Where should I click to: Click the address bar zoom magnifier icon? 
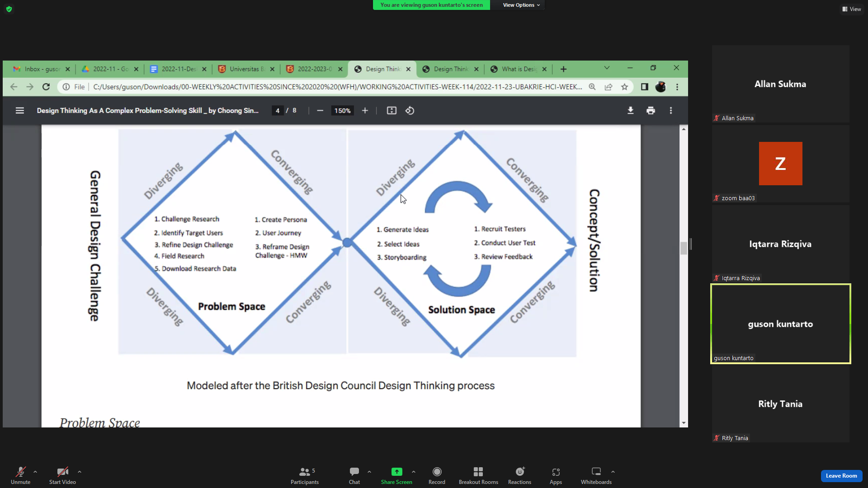[592, 87]
